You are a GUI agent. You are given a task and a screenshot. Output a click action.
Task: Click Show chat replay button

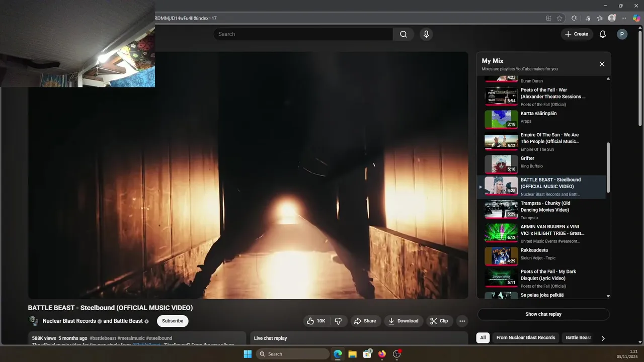coord(543,314)
